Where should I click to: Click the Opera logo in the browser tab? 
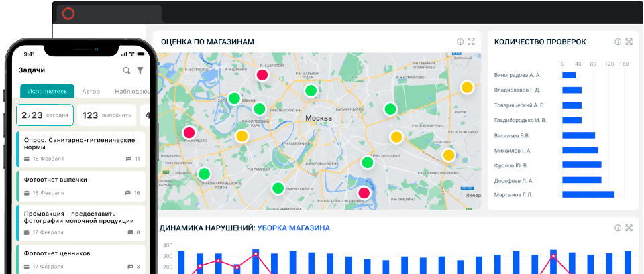[x=68, y=14]
